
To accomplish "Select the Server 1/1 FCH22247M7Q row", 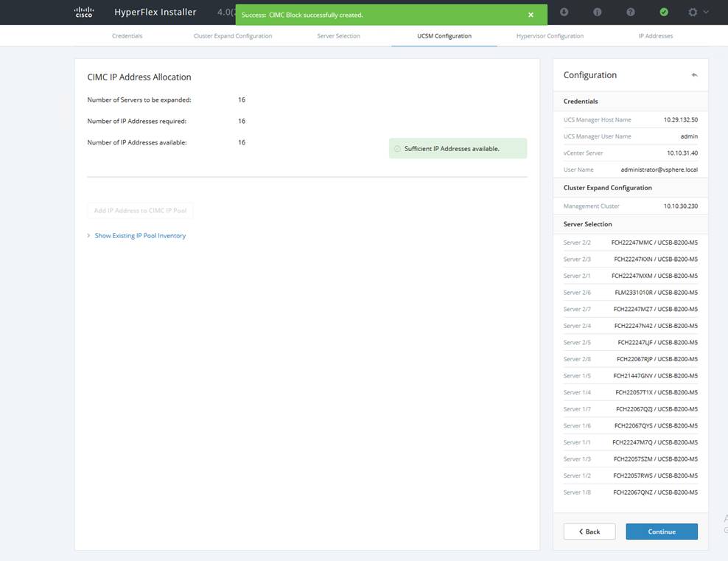I will [631, 442].
